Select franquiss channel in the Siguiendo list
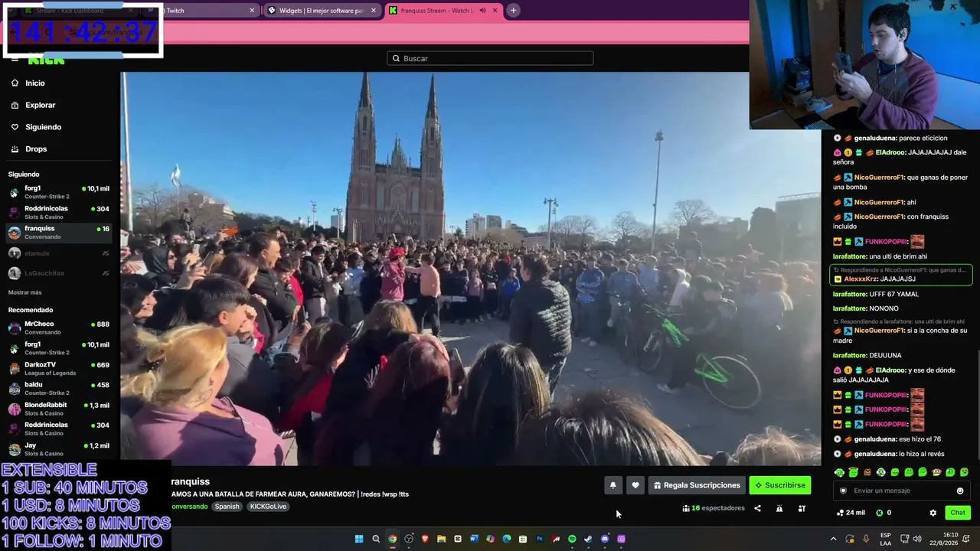This screenshot has width=980, height=551. point(60,232)
